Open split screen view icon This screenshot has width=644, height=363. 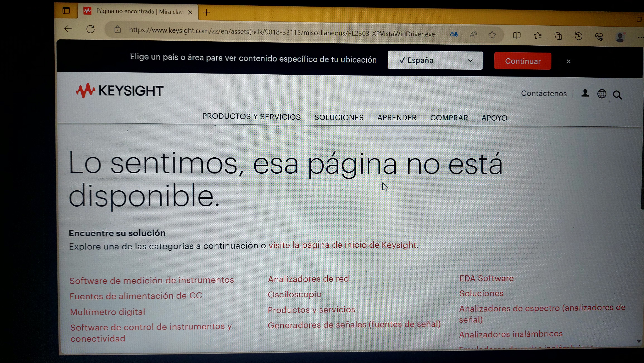click(517, 35)
